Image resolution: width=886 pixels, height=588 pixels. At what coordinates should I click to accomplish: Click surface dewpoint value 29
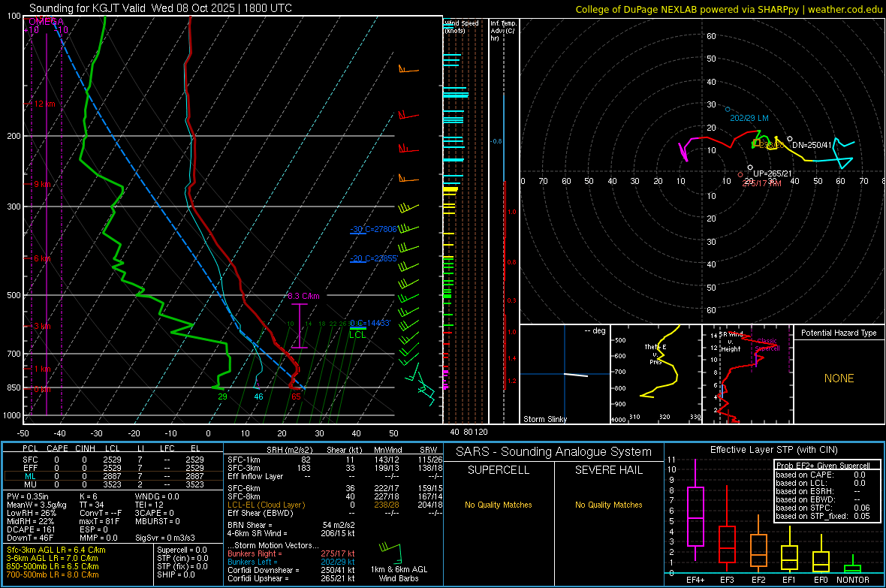pos(223,397)
